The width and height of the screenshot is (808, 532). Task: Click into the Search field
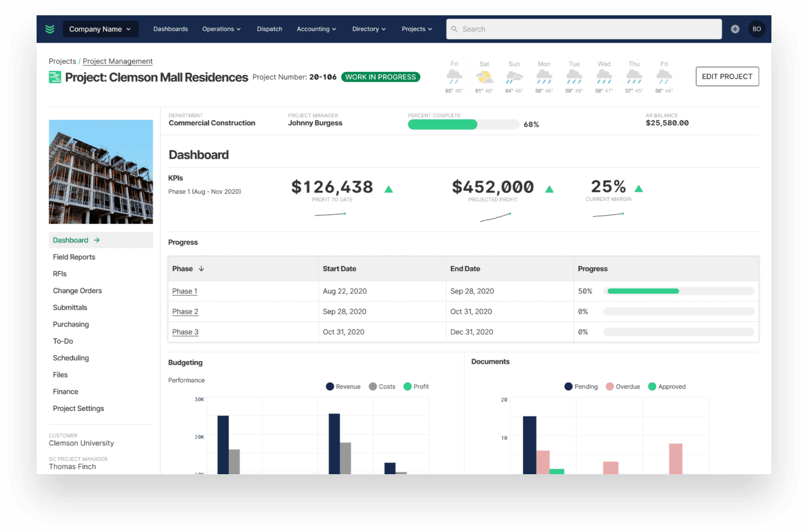click(584, 29)
